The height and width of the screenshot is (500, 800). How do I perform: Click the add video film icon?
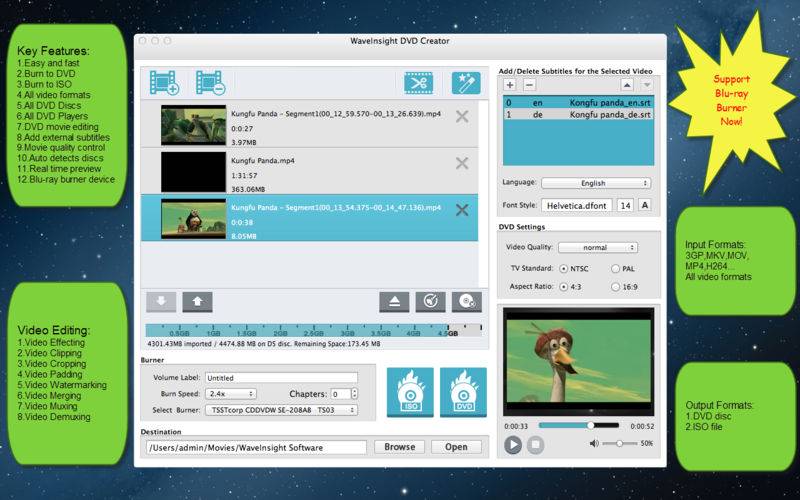164,83
